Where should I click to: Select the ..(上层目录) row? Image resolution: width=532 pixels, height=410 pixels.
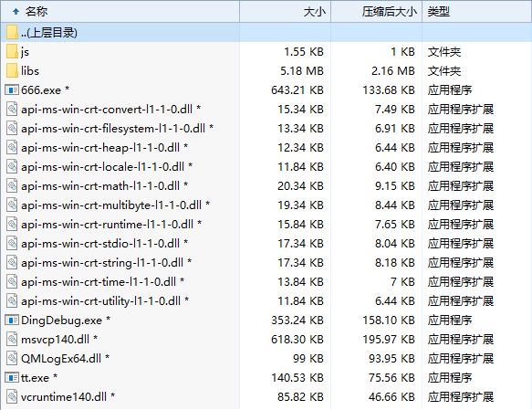266,32
